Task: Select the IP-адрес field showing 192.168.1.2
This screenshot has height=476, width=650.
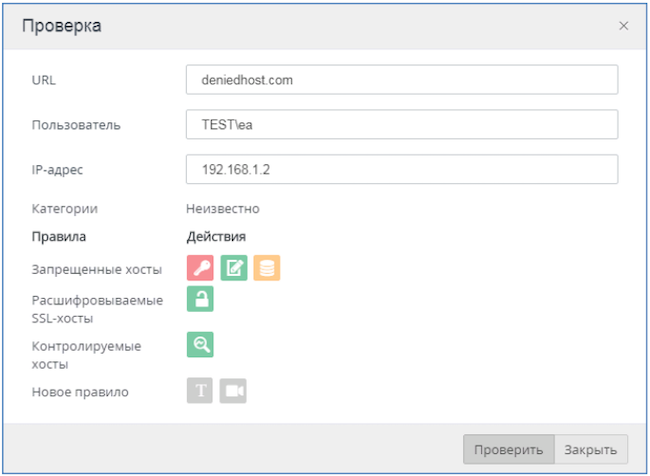Action: point(402,169)
